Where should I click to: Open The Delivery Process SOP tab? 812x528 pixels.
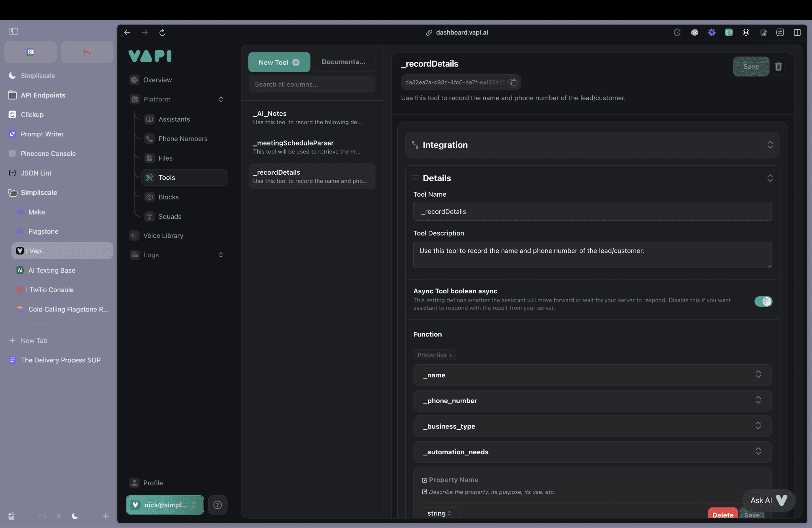(x=60, y=360)
